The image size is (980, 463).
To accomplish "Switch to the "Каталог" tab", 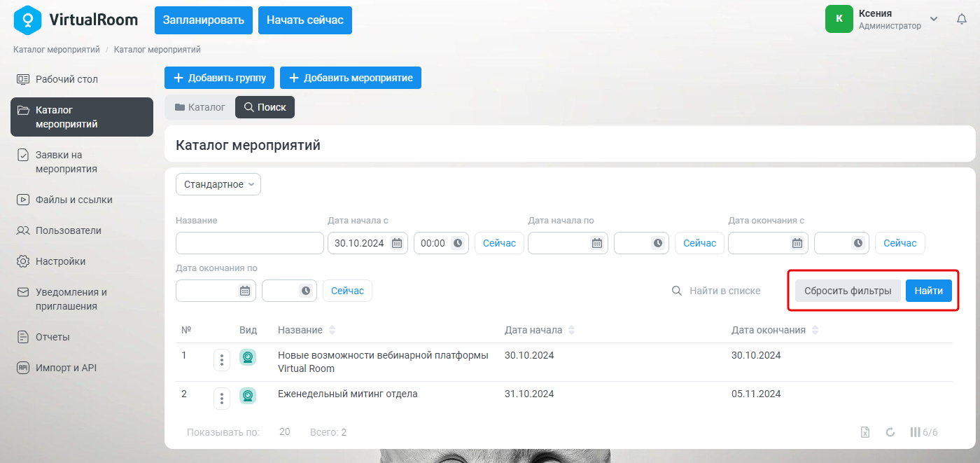I will pyautogui.click(x=200, y=107).
